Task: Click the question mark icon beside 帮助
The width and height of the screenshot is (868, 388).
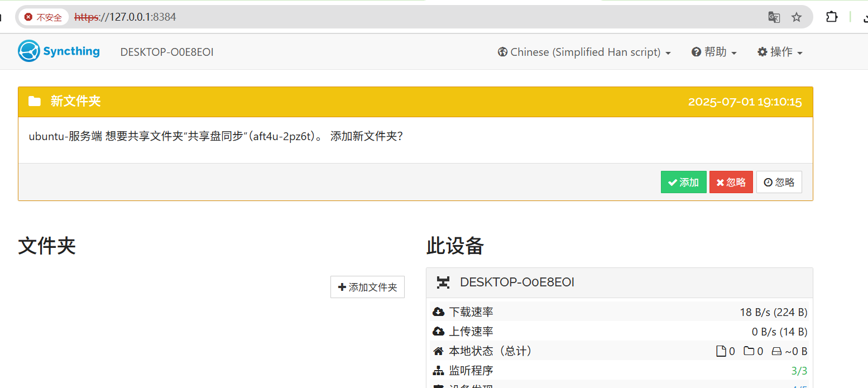Action: point(696,52)
